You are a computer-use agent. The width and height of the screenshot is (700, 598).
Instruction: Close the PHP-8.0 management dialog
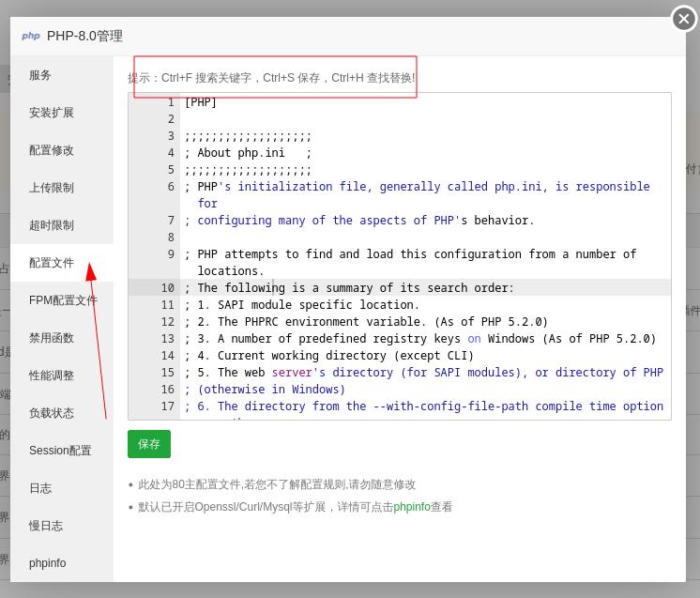(x=683, y=19)
